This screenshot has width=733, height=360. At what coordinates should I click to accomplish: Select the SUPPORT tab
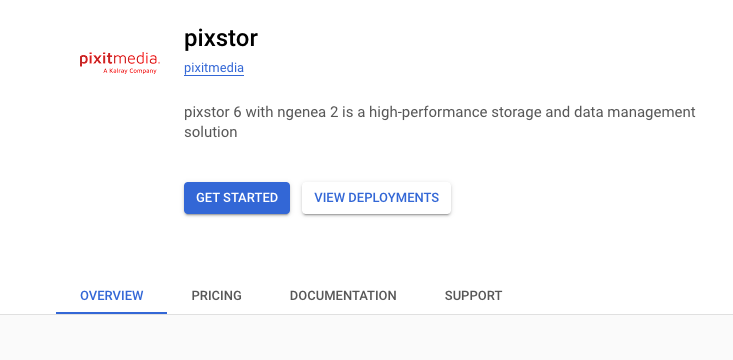pos(473,295)
